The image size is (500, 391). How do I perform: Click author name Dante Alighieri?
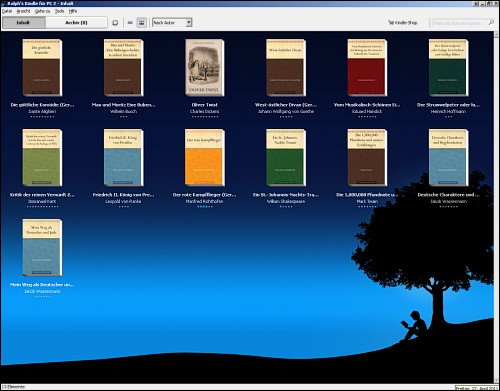(42, 111)
